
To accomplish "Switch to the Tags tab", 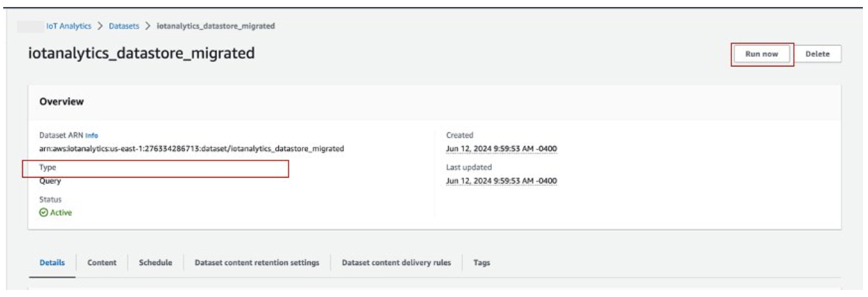I will [x=481, y=263].
